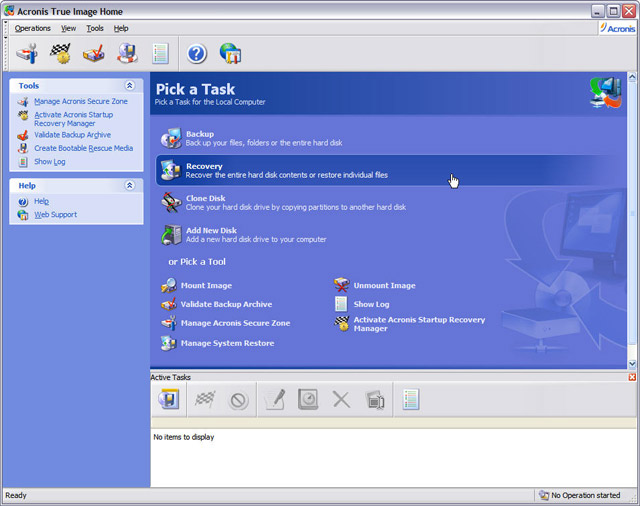The image size is (640, 506).
Task: Click Manage Acronis Secure Zone toolbar icon
Action: click(27, 53)
